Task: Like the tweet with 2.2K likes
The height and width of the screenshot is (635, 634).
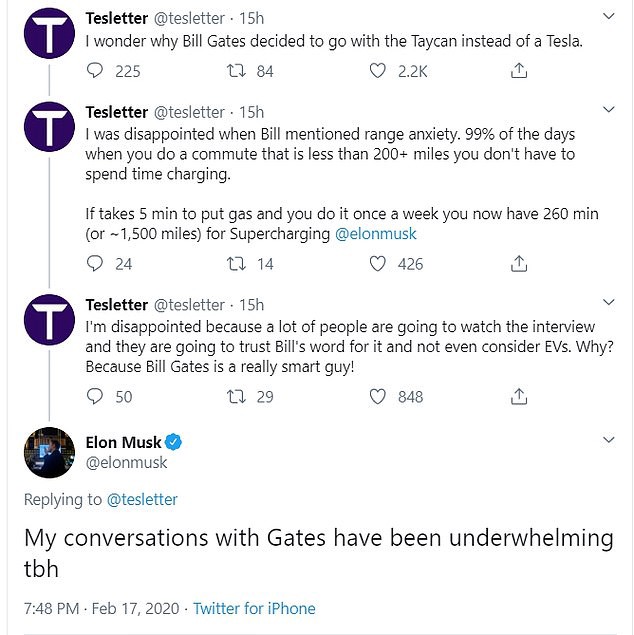Action: (378, 71)
